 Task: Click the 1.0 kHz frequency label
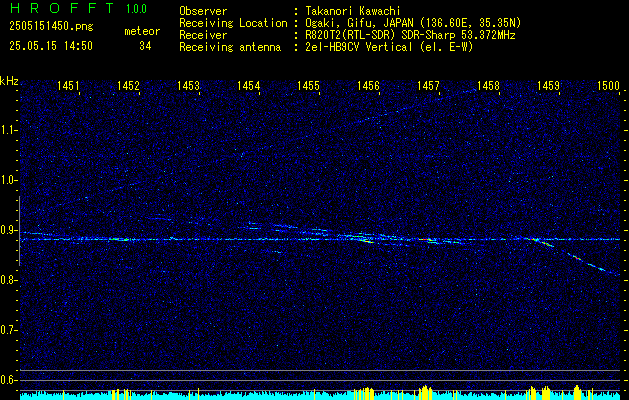tap(7, 181)
